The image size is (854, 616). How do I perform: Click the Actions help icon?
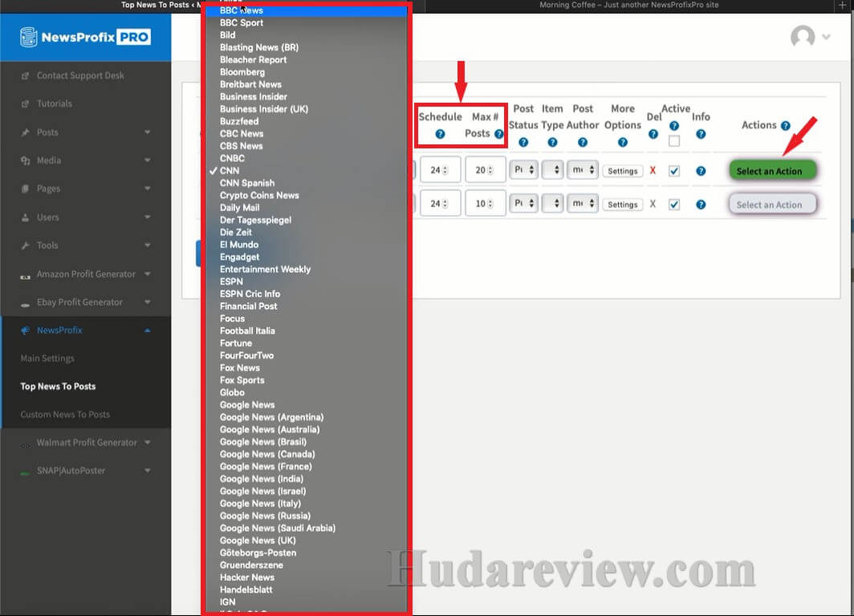[785, 126]
